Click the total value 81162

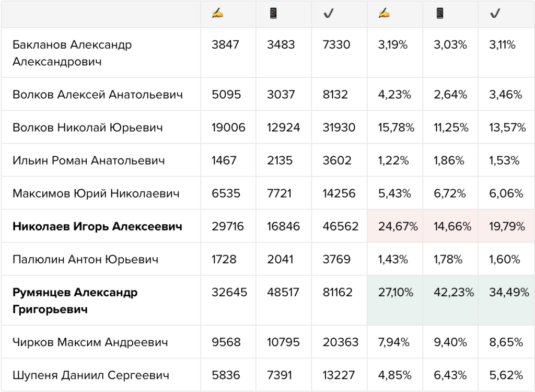pos(338,292)
